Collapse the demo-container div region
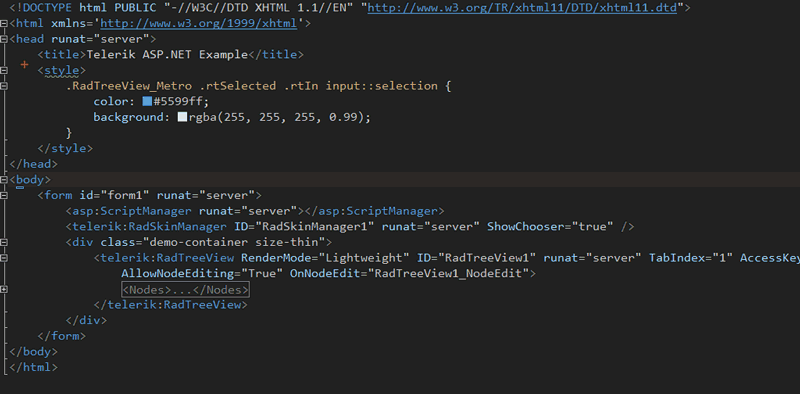Screen dimensions: 800x394 point(4,242)
